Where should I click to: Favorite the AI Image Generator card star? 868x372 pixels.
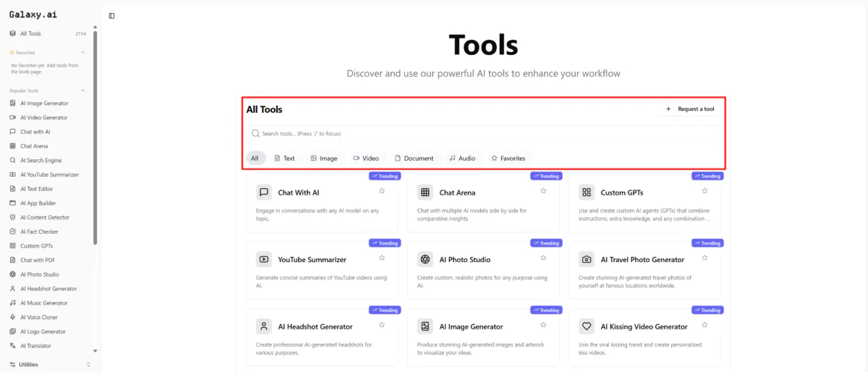coord(543,325)
